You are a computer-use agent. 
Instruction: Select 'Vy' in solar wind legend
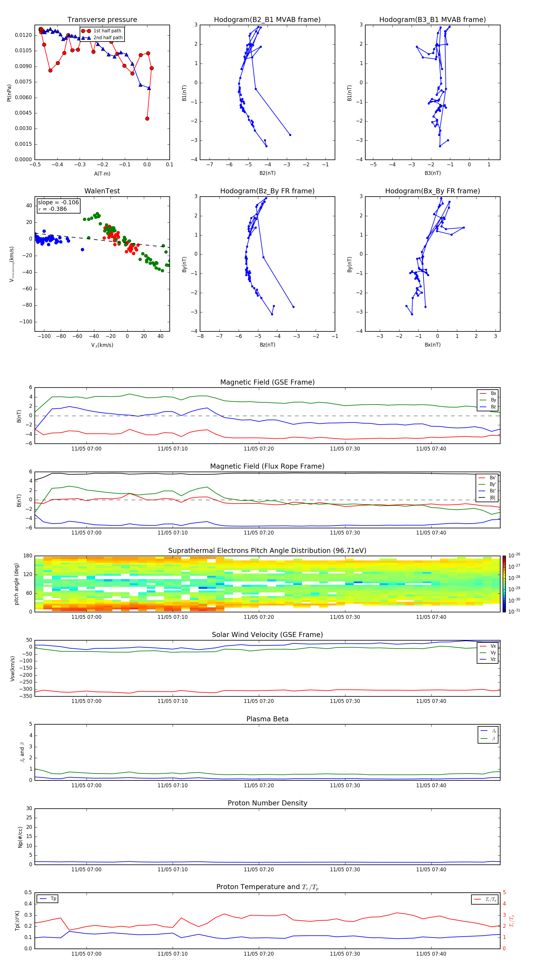click(x=488, y=652)
